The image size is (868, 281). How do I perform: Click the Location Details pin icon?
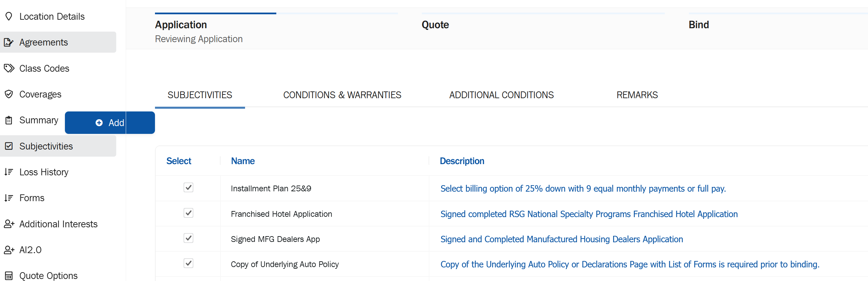pos(9,16)
